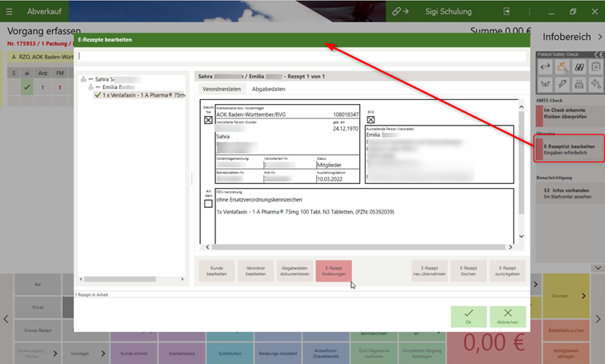
Task: Click the Kunde schnell button
Action: pos(134,354)
